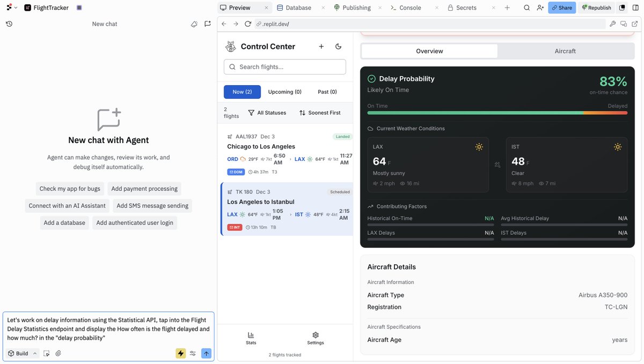Screen dimensions: 644x364
Task: Click the Historical On-Time factor bar
Action: tap(430, 225)
